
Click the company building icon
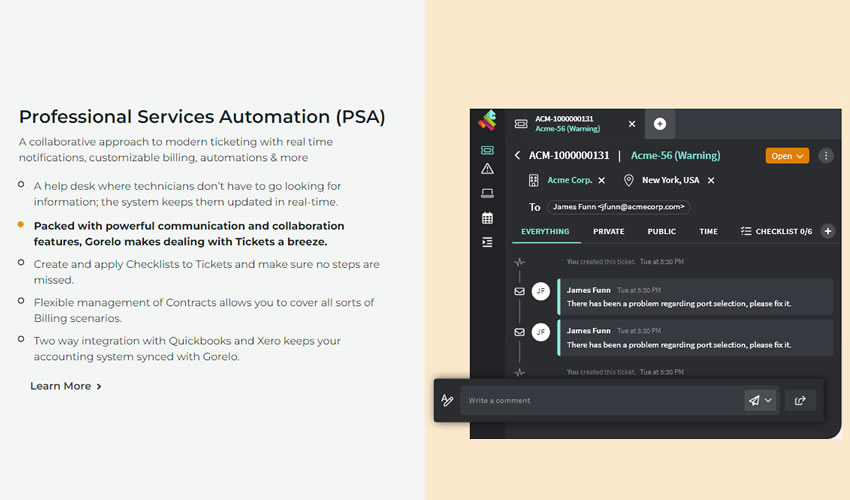point(533,181)
